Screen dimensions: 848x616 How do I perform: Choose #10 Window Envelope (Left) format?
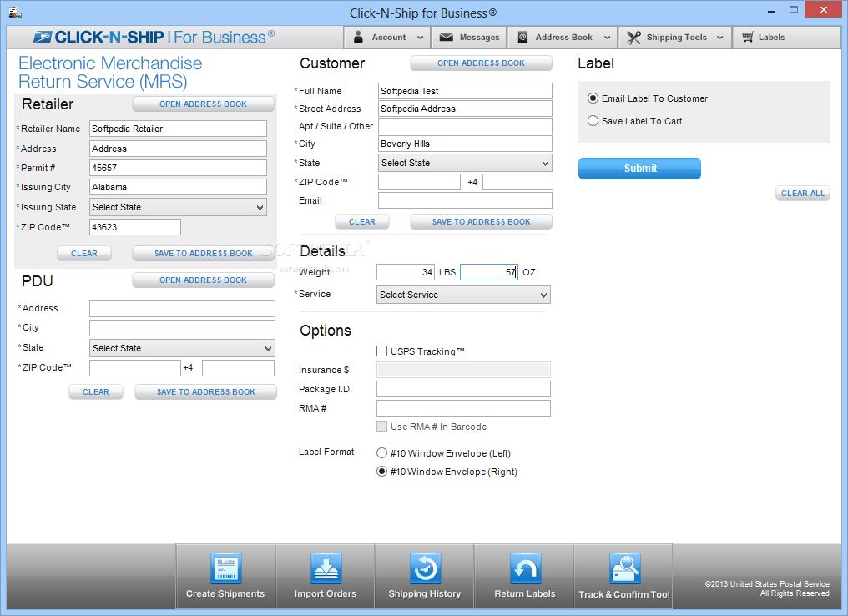click(x=381, y=453)
